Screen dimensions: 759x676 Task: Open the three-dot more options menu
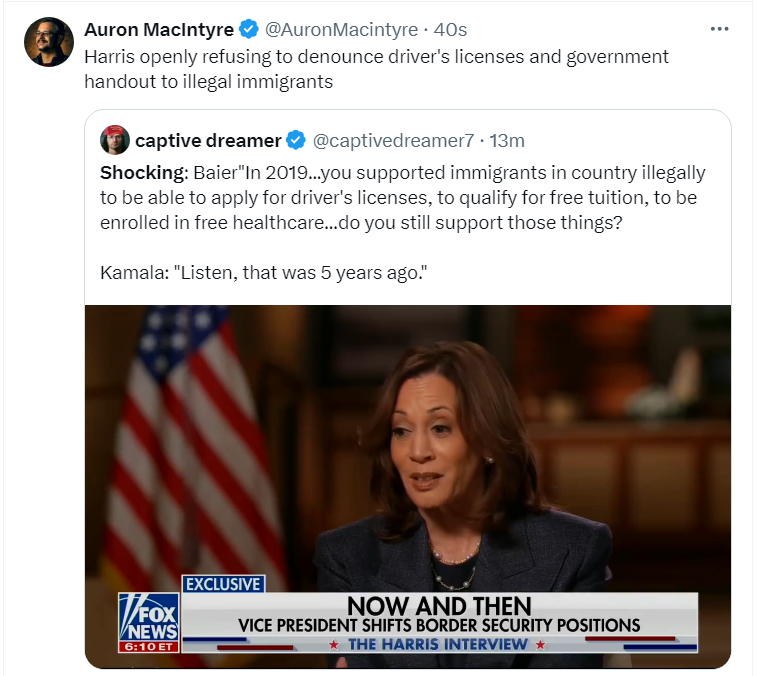[719, 29]
